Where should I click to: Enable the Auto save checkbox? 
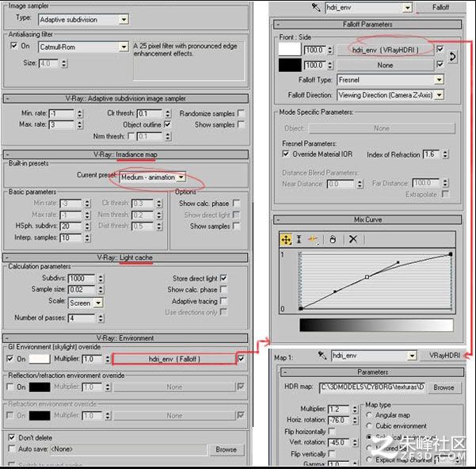[x=12, y=448]
